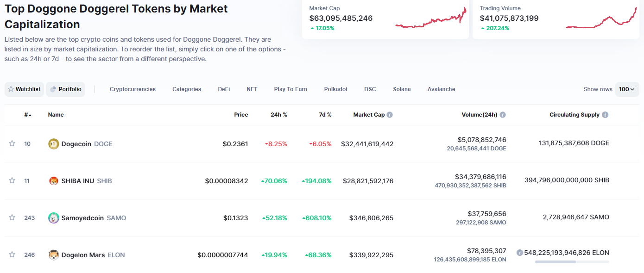Image resolution: width=644 pixels, height=273 pixels.
Task: Click the Watchlist button
Action: 24,89
